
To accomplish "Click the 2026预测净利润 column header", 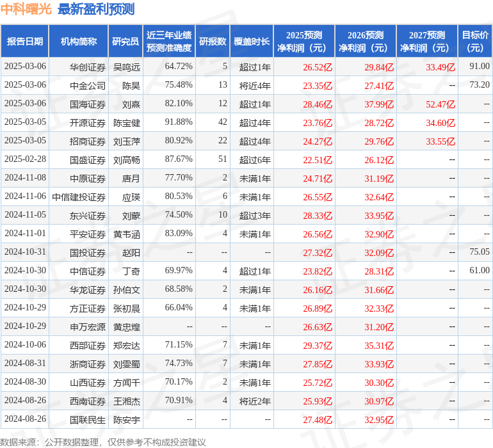I will pyautogui.click(x=366, y=41).
